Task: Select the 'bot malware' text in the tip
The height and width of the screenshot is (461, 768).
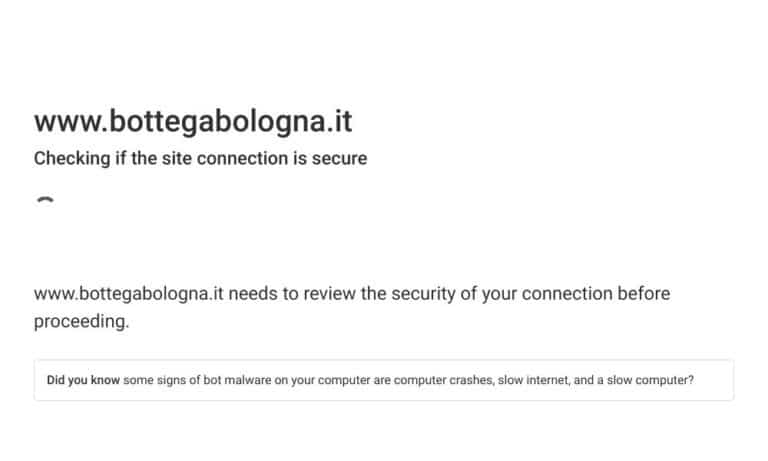Action: coord(237,380)
